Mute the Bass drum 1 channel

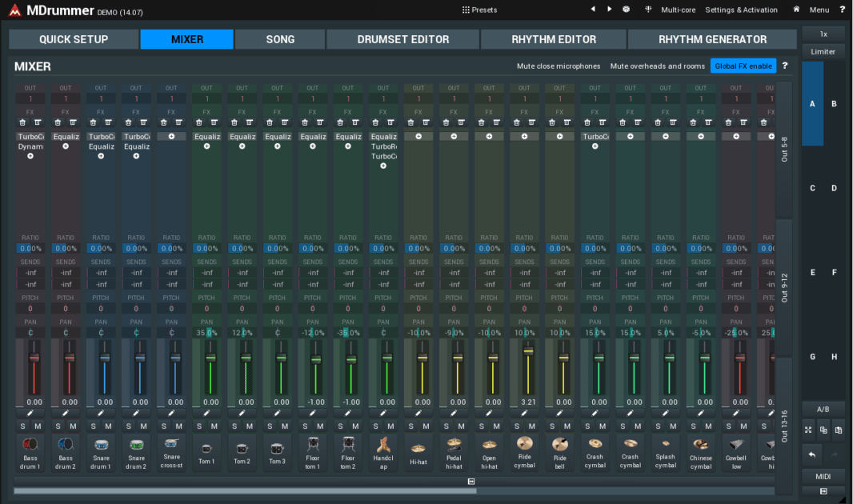click(x=38, y=426)
